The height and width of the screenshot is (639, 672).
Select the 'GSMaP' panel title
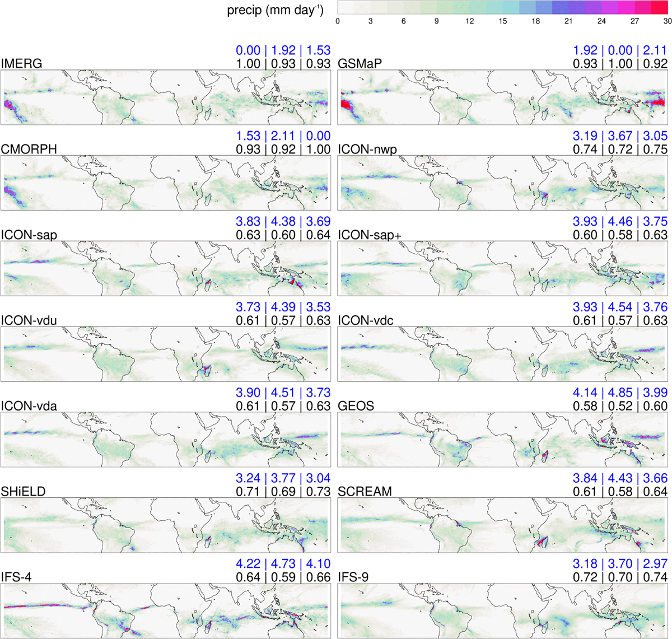pyautogui.click(x=360, y=64)
